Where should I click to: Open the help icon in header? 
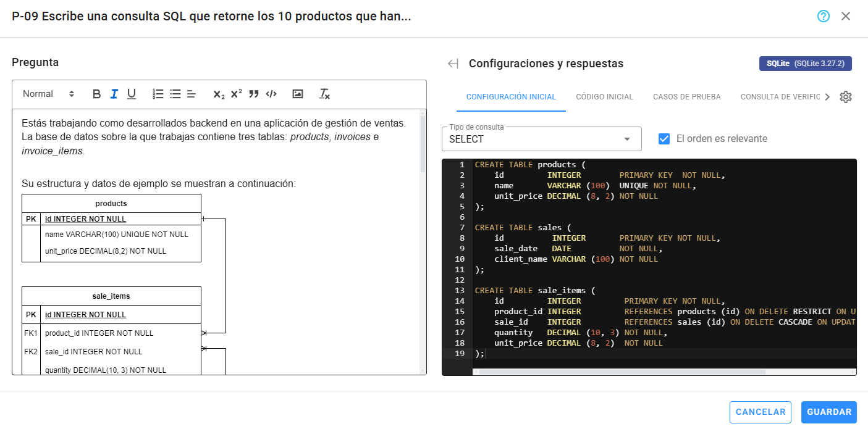pos(823,16)
